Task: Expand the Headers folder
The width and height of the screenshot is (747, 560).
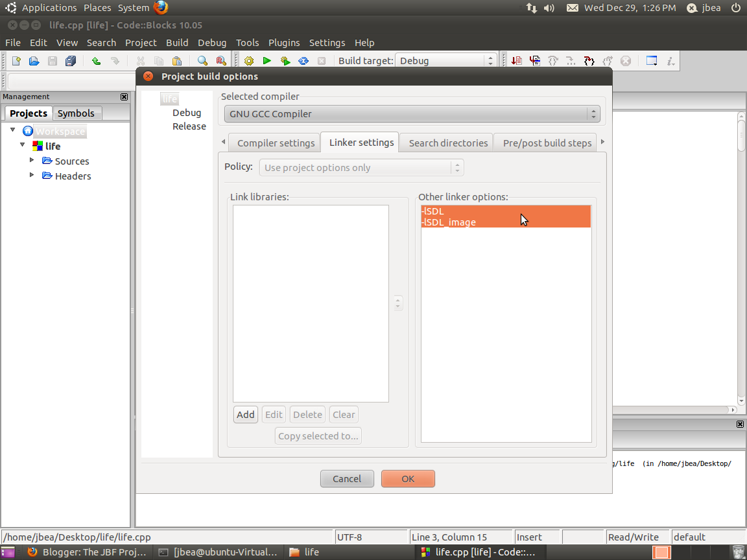Action: click(x=32, y=175)
